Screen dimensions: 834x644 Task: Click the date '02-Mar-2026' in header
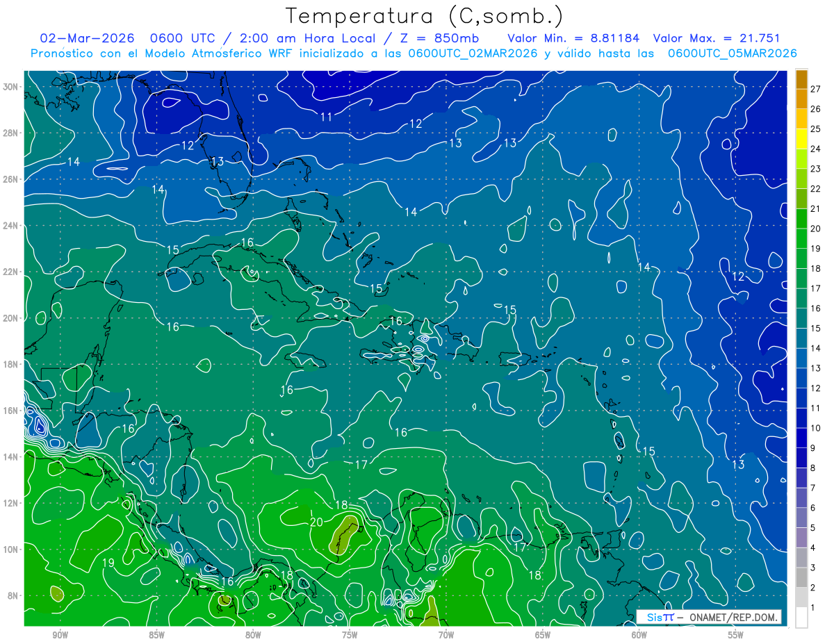tap(87, 38)
